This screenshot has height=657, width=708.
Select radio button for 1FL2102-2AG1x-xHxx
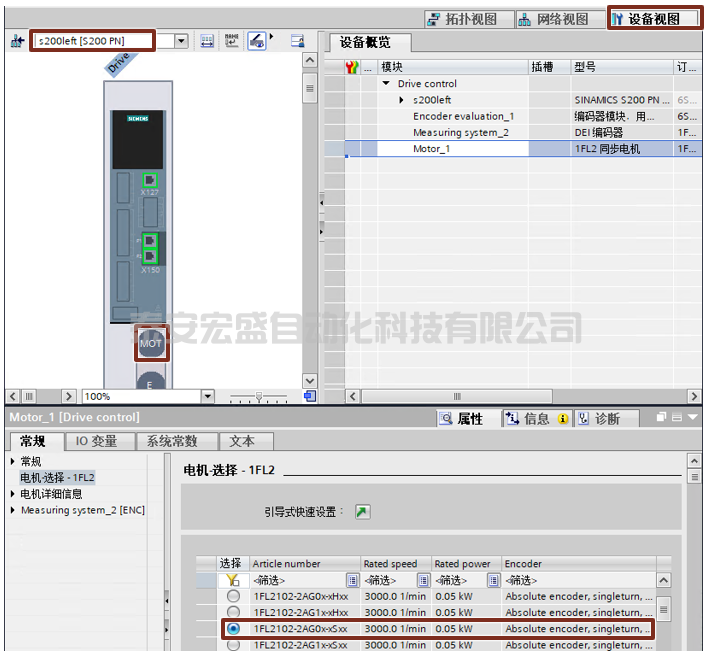233,611
